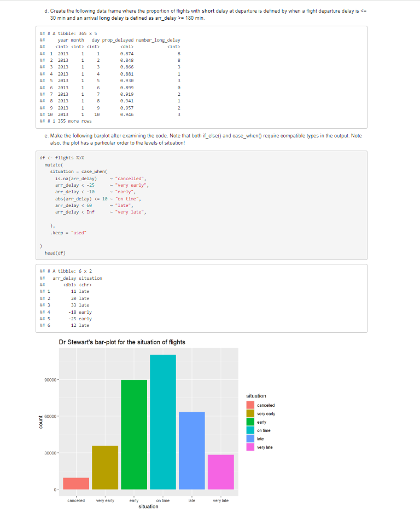The height and width of the screenshot is (513, 420).
Task: Click the green early bar in chart
Action: click(x=134, y=435)
